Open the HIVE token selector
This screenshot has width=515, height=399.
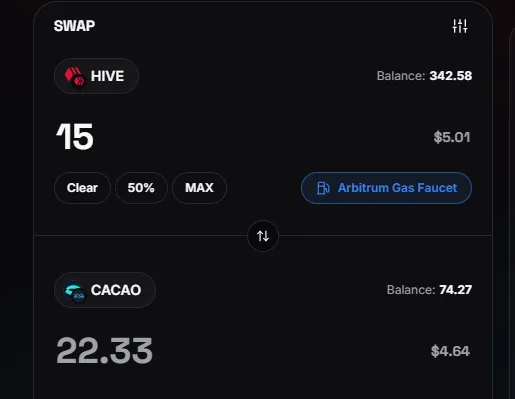pyautogui.click(x=96, y=76)
